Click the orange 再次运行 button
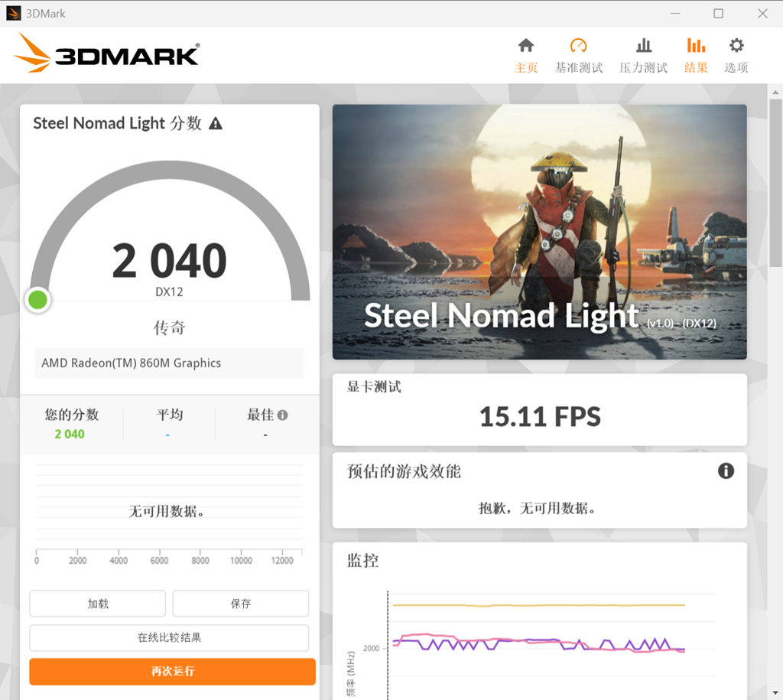Screen dimensions: 783x700 172,671
